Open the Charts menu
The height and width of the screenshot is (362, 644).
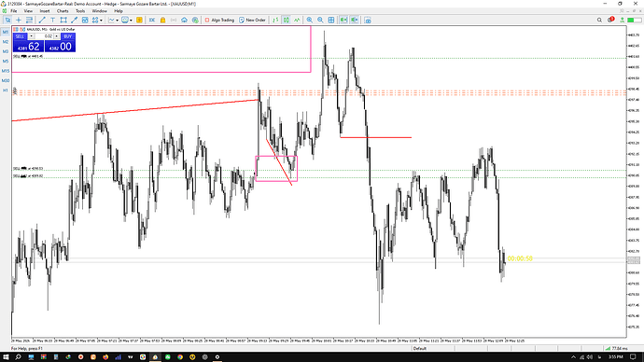[63, 11]
